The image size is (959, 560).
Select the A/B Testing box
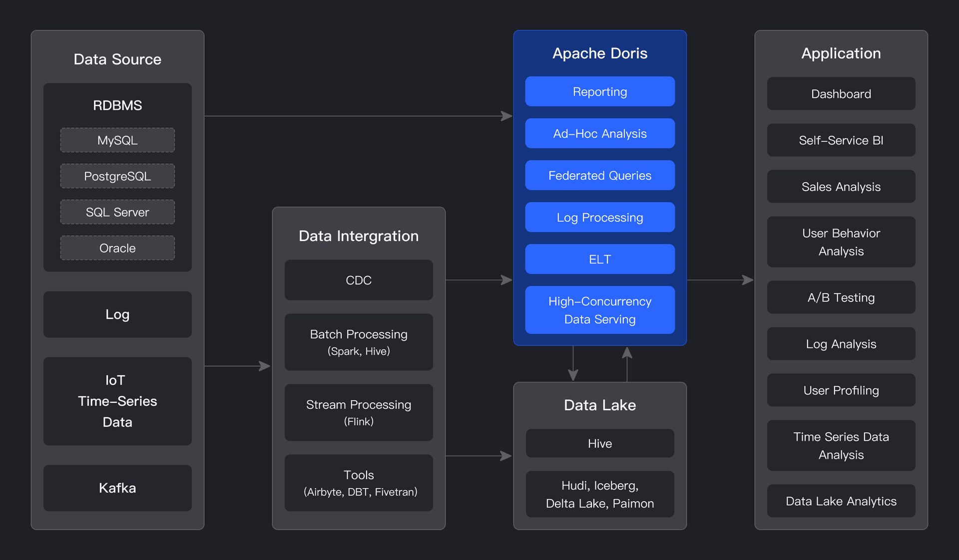tap(841, 297)
